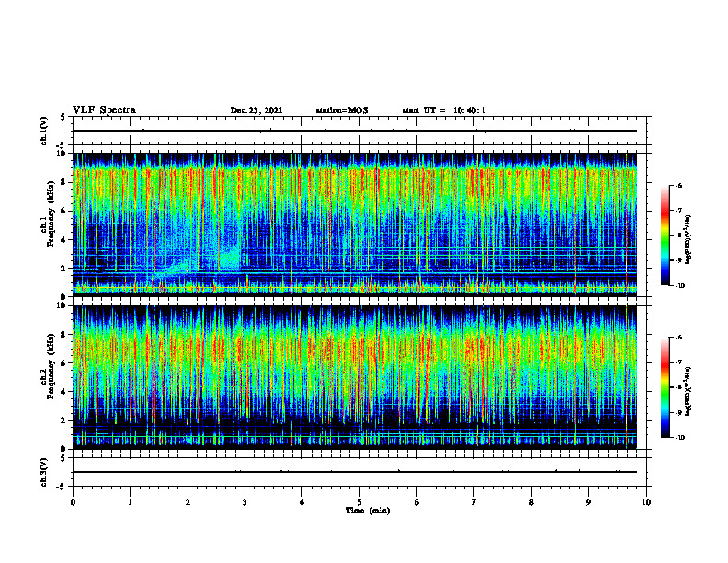Click the "5" minute tick label on time axis
Image resolution: width=728 pixels, height=563 pixels.
359,502
